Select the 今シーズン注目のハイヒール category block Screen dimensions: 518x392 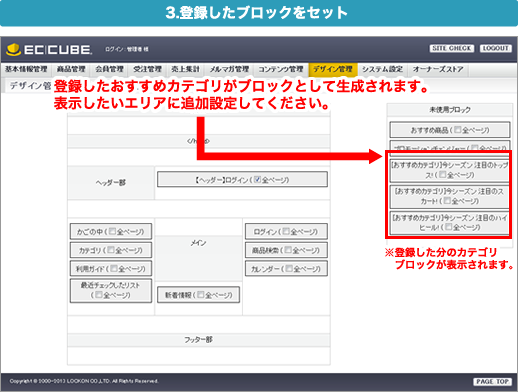[x=450, y=223]
